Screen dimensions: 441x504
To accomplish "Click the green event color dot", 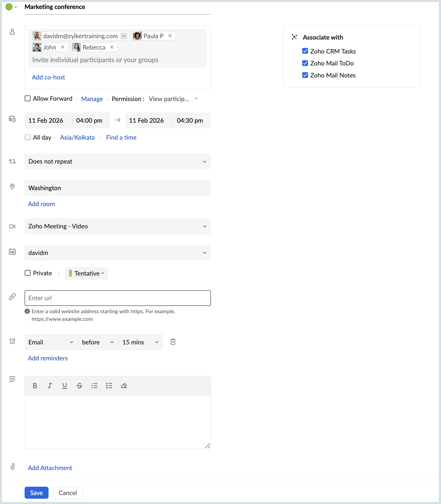I will tap(9, 7).
